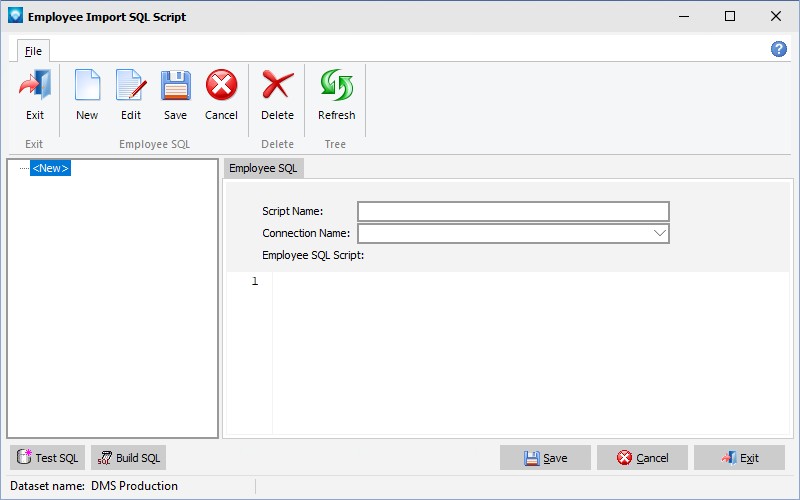Click line number 1 in the editor gutter
This screenshot has height=500, width=800.
pyautogui.click(x=255, y=281)
